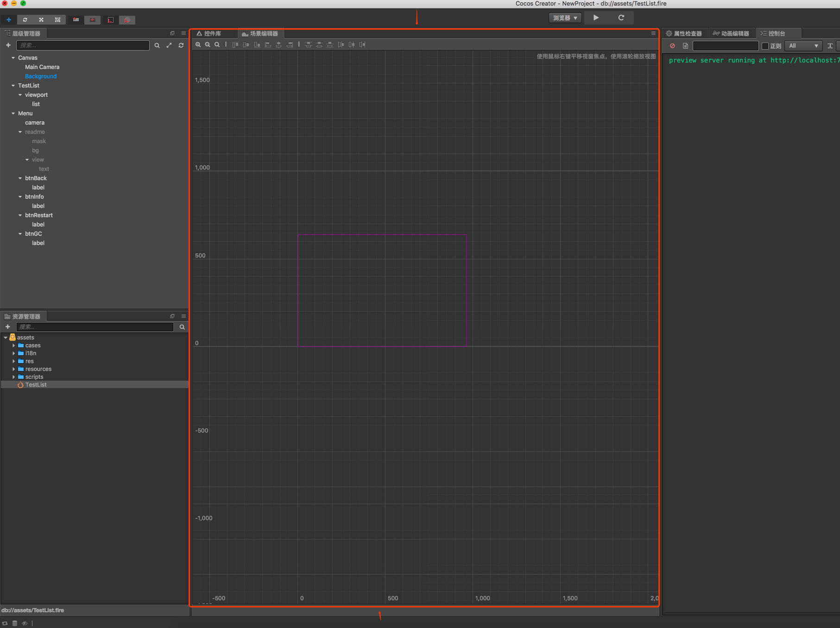Clear the console log
The height and width of the screenshot is (628, 840).
pyautogui.click(x=672, y=46)
